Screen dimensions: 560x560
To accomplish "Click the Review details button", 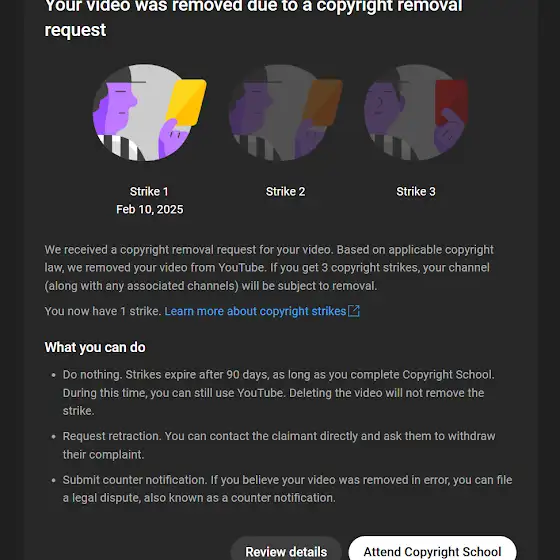I will [286, 550].
